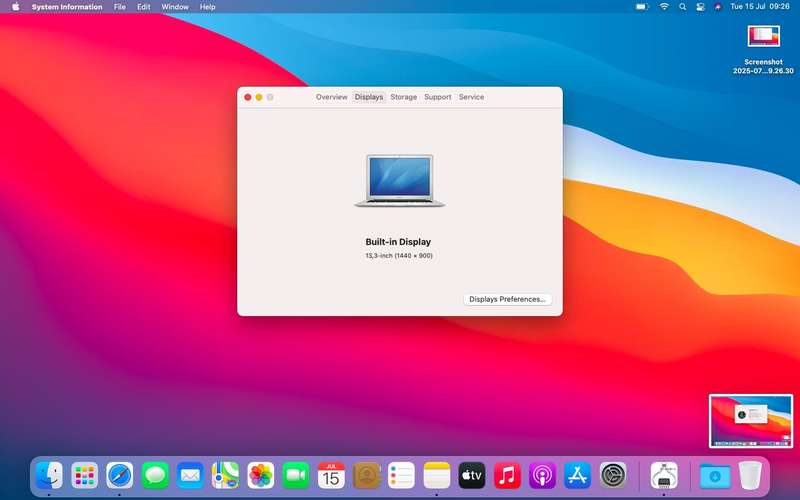Open Finder from the Dock
The image size is (800, 500).
(x=49, y=476)
